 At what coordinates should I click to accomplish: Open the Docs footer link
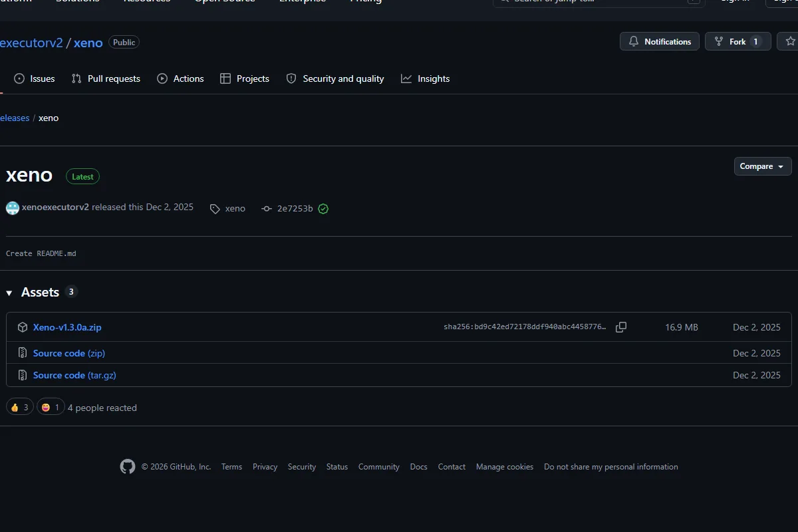point(419,467)
